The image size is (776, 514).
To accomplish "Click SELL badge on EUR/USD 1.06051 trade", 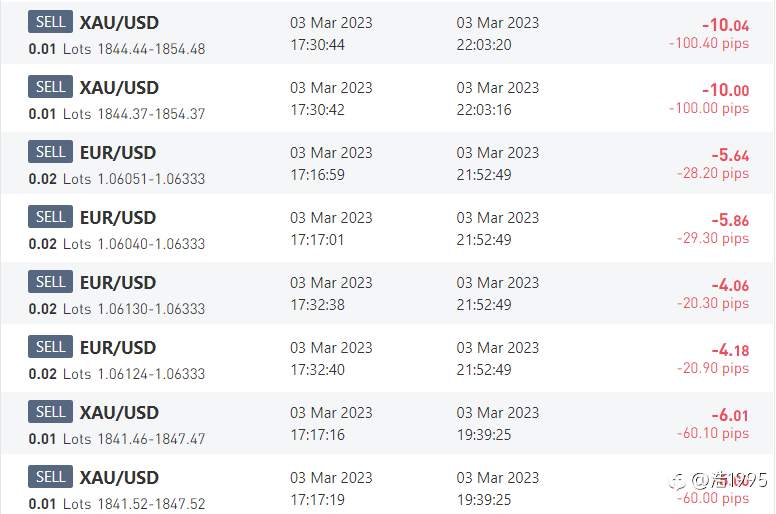I will click(x=50, y=151).
